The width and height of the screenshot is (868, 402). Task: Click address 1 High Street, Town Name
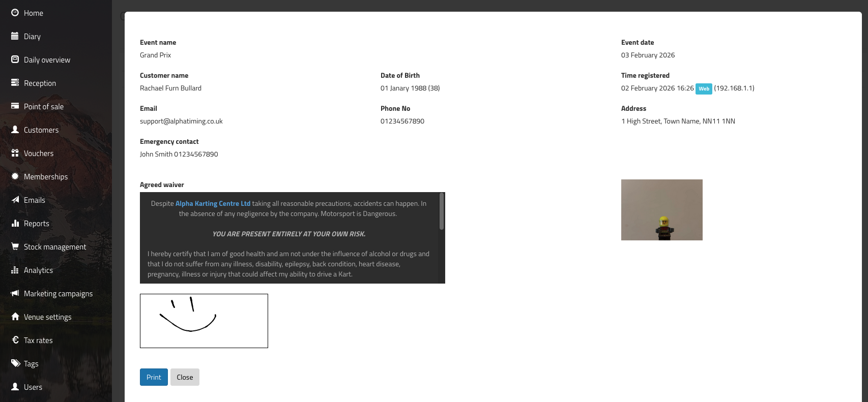678,121
